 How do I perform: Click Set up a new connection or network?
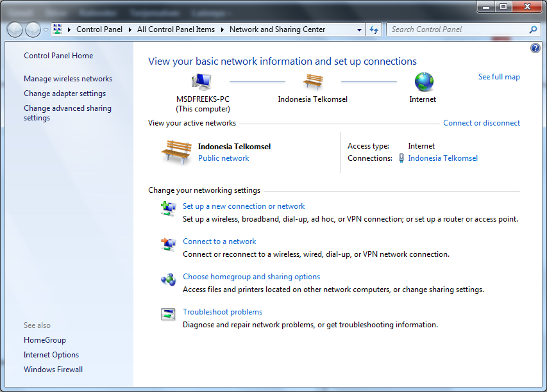pos(244,206)
